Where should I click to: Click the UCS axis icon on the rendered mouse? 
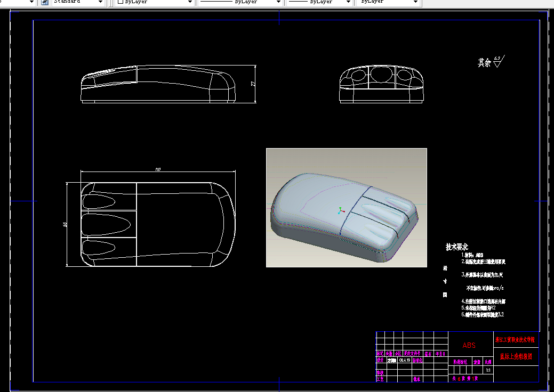pyautogui.click(x=341, y=210)
